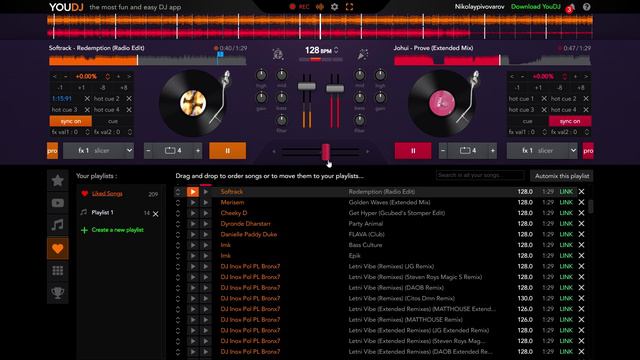Adjust right deck fx val1 stepper
The width and height of the screenshot is (640, 360).
click(544, 132)
